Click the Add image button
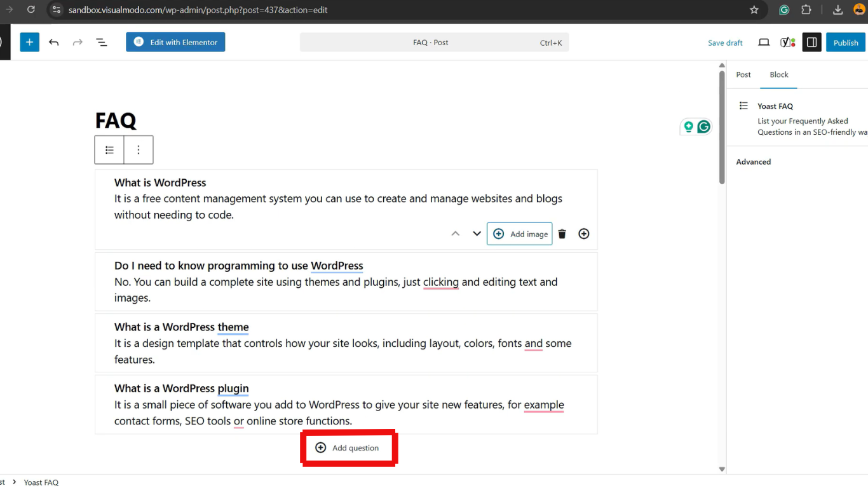 pyautogui.click(x=520, y=234)
